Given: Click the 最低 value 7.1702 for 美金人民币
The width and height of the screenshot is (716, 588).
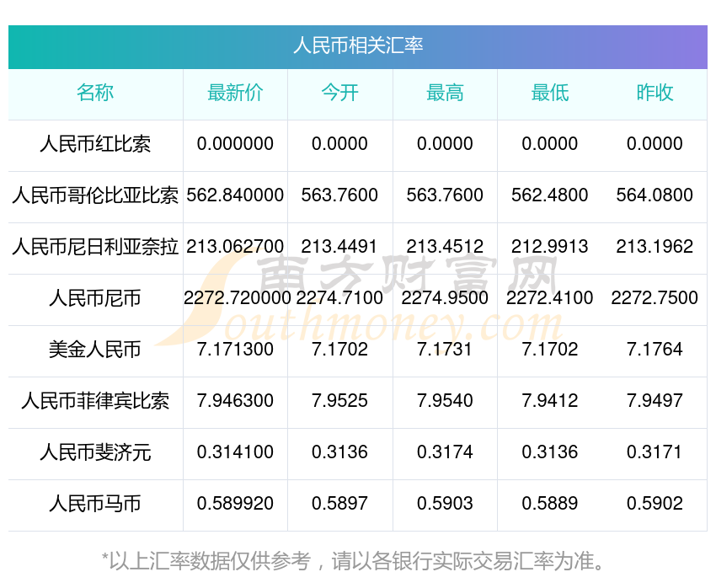Looking at the screenshot, I should 550,350.
